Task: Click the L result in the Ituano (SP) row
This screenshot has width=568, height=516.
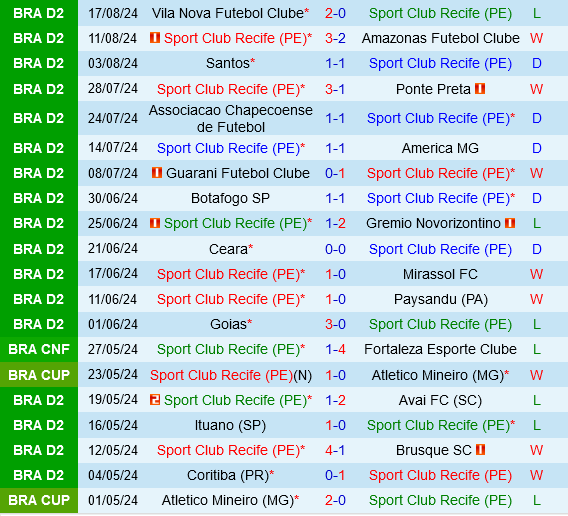Action: click(x=536, y=425)
